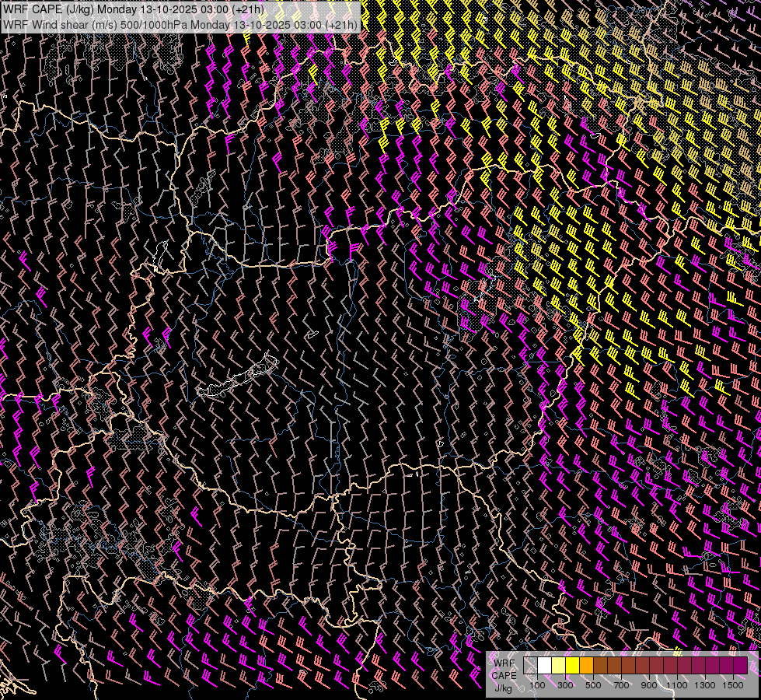The width and height of the screenshot is (761, 700).
Task: Select the 900 value under color bar
Action: click(x=649, y=685)
